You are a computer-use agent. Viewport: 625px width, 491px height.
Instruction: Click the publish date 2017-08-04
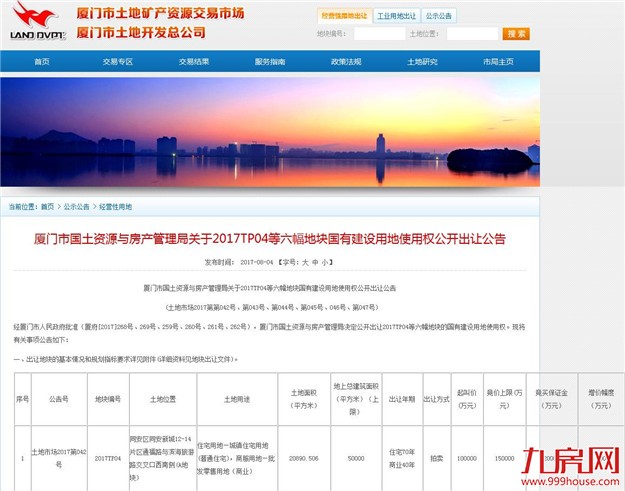257,262
